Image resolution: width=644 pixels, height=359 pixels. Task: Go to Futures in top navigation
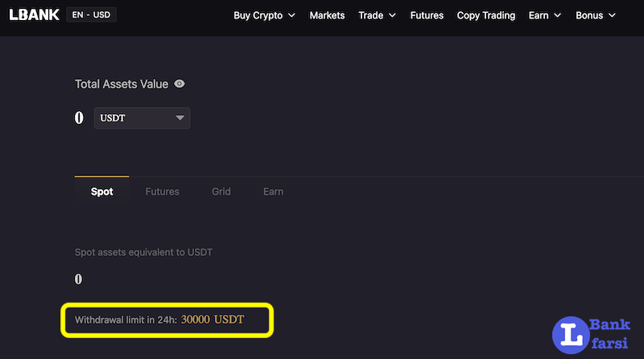(427, 15)
